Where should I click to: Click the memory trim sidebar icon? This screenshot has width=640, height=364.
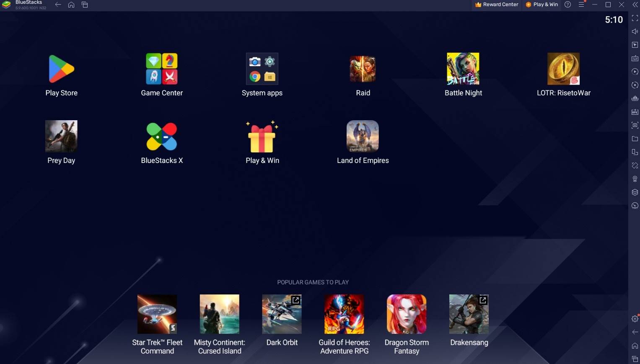[635, 98]
